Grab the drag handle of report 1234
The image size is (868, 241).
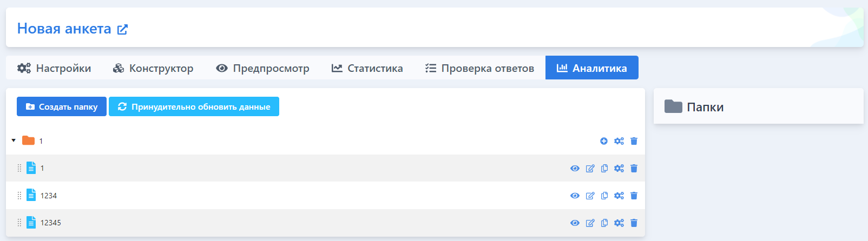pyautogui.click(x=19, y=196)
